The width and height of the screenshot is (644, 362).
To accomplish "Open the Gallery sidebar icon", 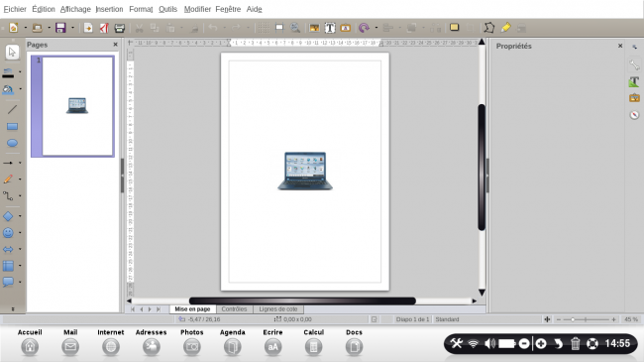I will tap(634, 98).
